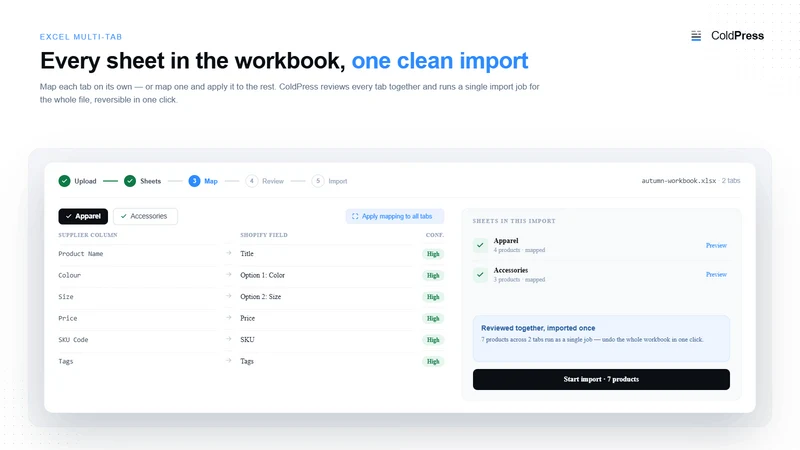This screenshot has height=450, width=800.
Task: Click the Colour mapping arrow
Action: 229,274
